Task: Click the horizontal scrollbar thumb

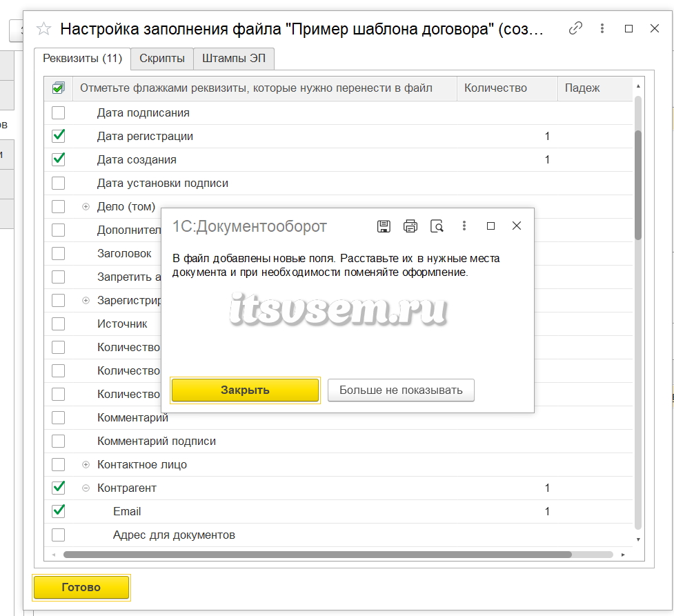Action: coord(317,555)
